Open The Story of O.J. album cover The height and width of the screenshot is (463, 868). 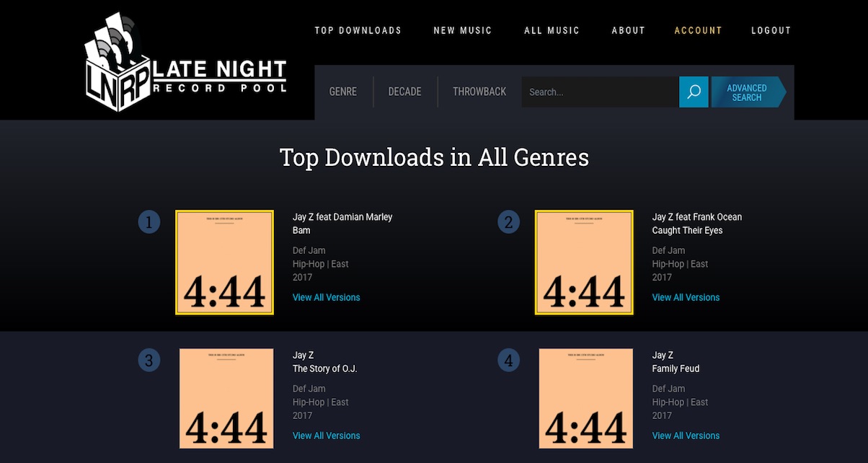point(226,399)
